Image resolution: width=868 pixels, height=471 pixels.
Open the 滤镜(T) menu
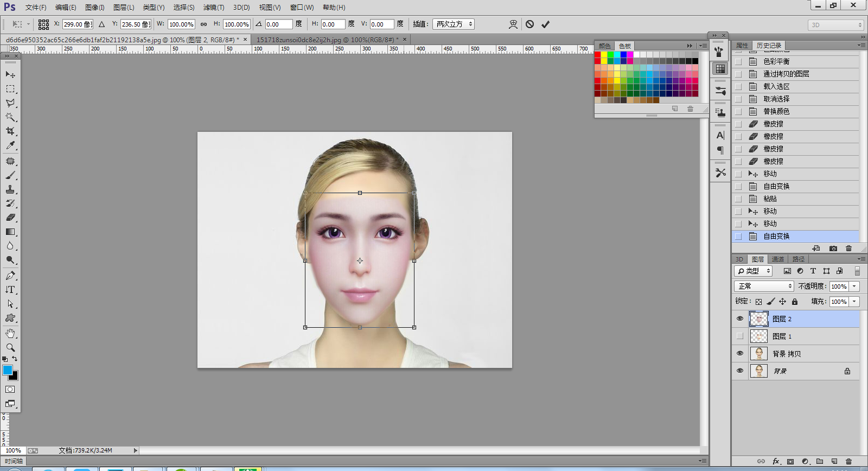coord(213,8)
